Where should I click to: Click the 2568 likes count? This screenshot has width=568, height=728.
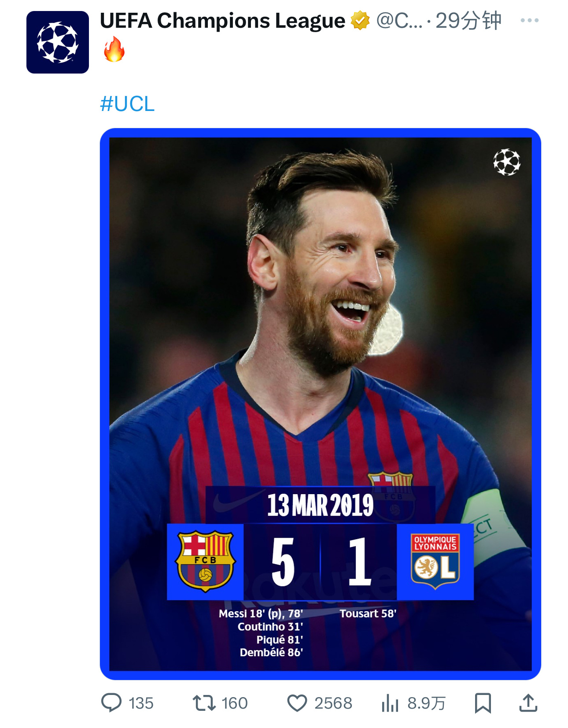[333, 703]
